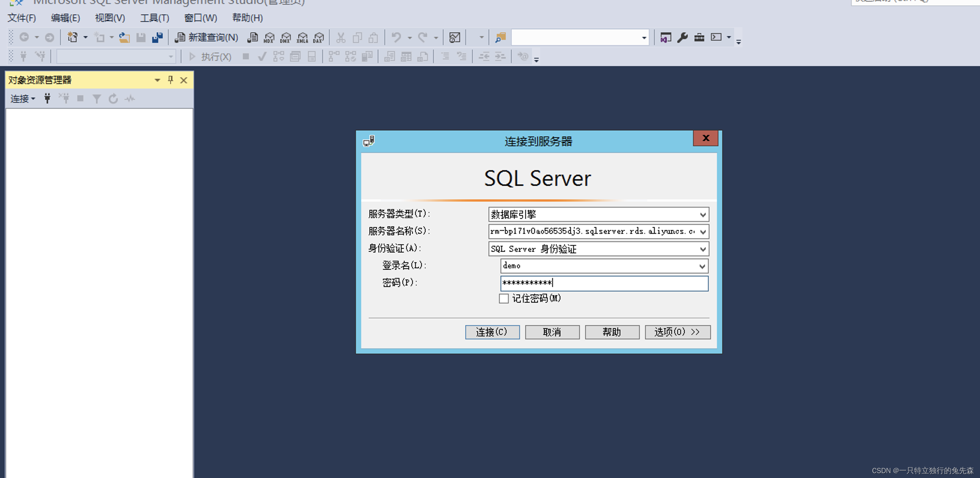This screenshot has height=478, width=980.
Task: Open the 编辑(E) menu
Action: click(x=66, y=18)
